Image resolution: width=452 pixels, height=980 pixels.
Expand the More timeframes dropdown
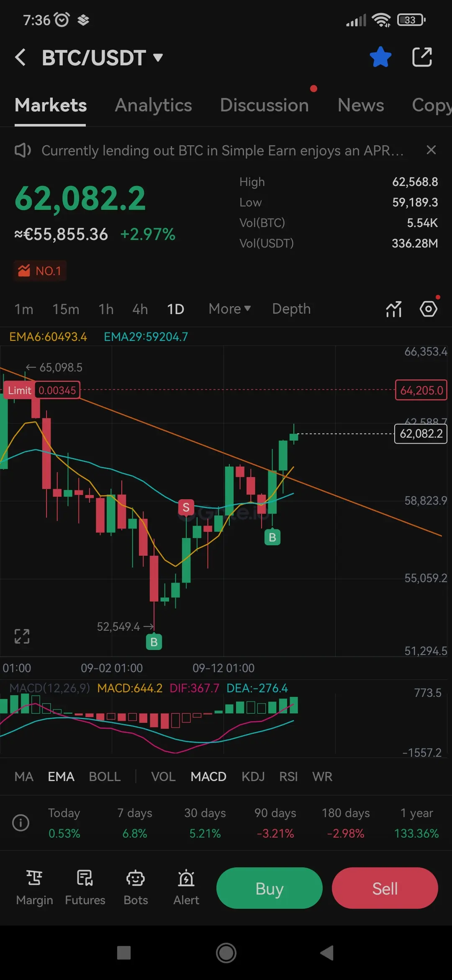pos(230,309)
